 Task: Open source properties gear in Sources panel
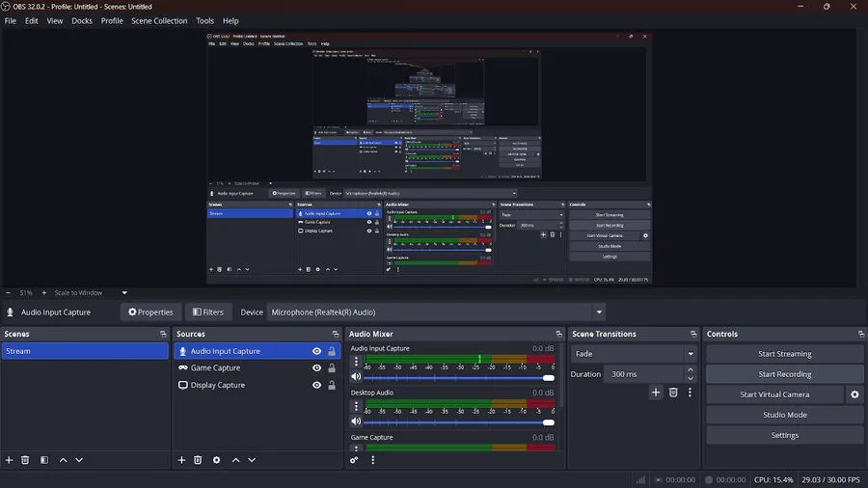(x=216, y=460)
